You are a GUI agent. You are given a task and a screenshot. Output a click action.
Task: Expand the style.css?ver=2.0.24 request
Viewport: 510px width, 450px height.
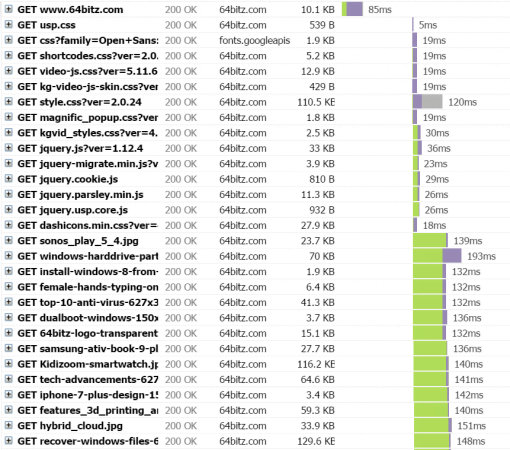coord(9,102)
